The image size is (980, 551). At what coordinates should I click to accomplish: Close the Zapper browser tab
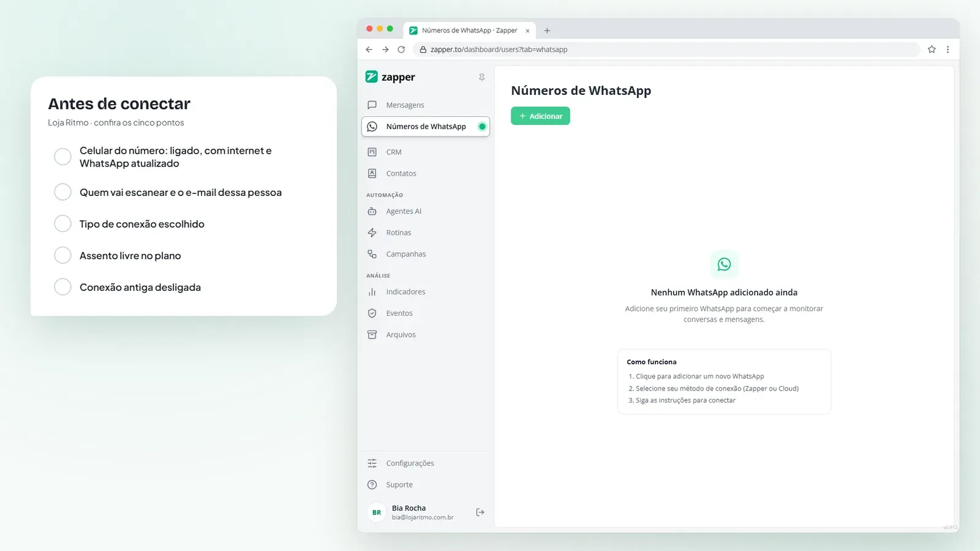point(527,31)
